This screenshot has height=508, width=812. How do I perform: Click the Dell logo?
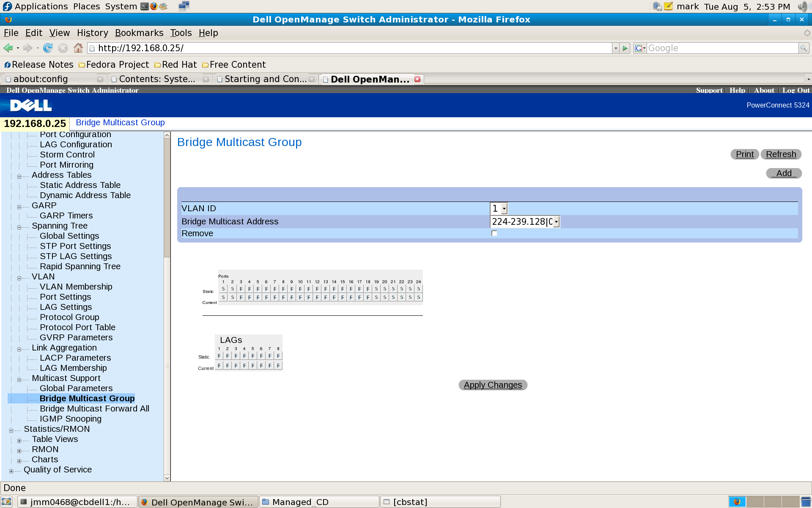pyautogui.click(x=30, y=105)
